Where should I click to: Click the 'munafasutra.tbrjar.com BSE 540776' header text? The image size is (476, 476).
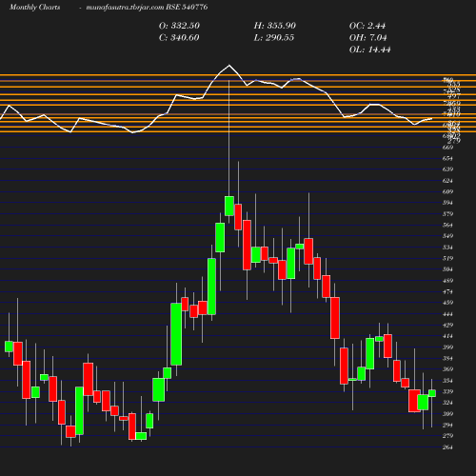pyautogui.click(x=147, y=8)
